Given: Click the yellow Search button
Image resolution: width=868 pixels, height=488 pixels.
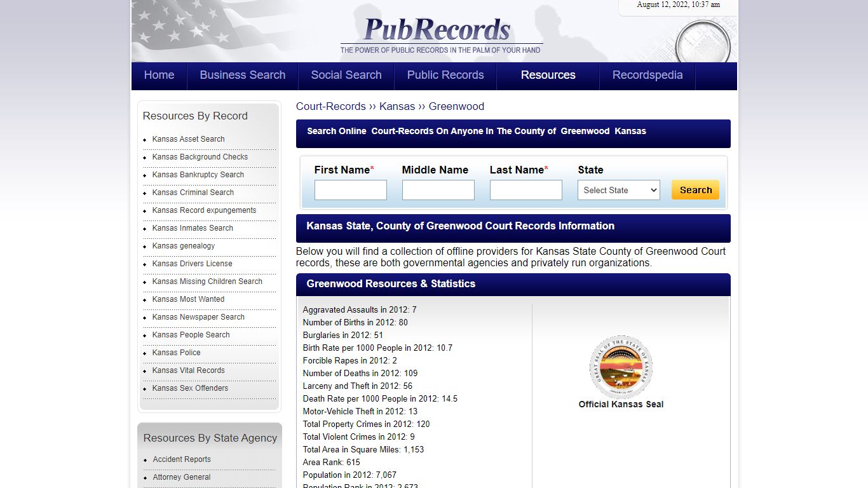Looking at the screenshot, I should [696, 189].
